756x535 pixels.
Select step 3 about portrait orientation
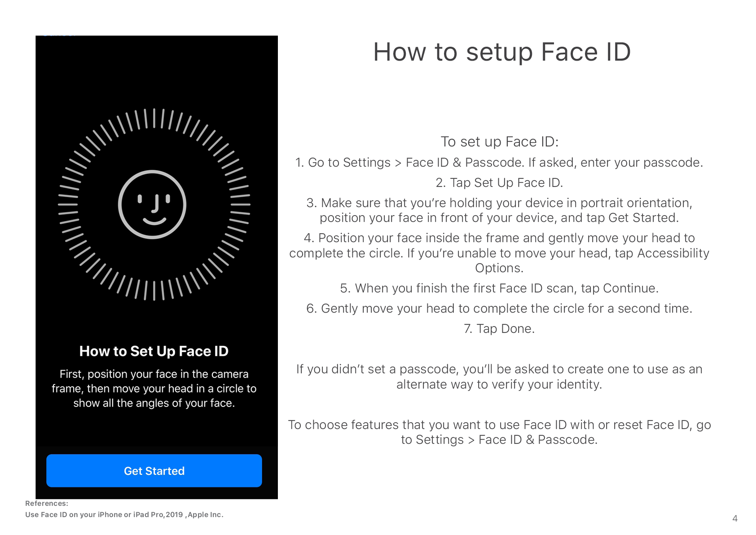[499, 210]
